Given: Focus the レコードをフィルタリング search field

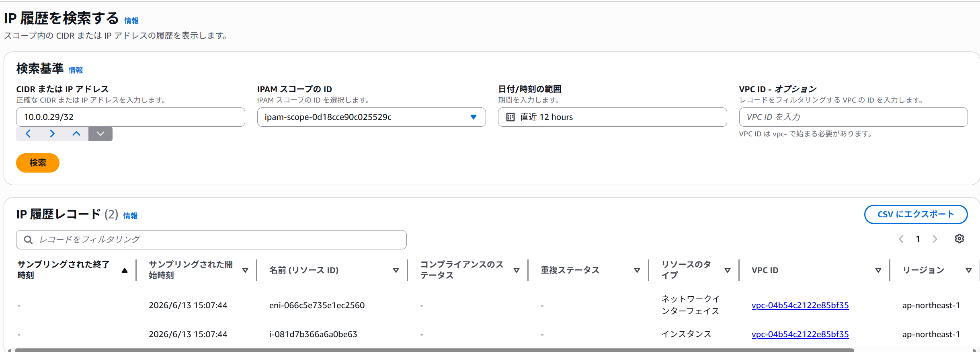Looking at the screenshot, I should [x=211, y=240].
